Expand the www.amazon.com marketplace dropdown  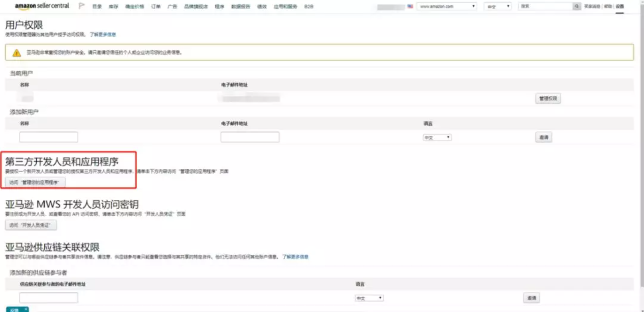click(x=447, y=6)
